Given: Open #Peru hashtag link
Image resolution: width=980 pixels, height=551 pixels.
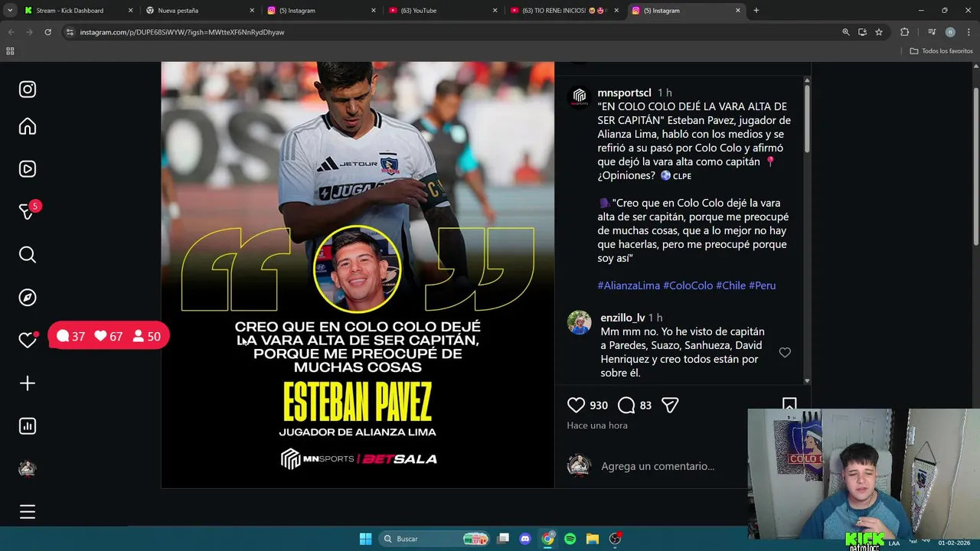Looking at the screenshot, I should 762,285.
